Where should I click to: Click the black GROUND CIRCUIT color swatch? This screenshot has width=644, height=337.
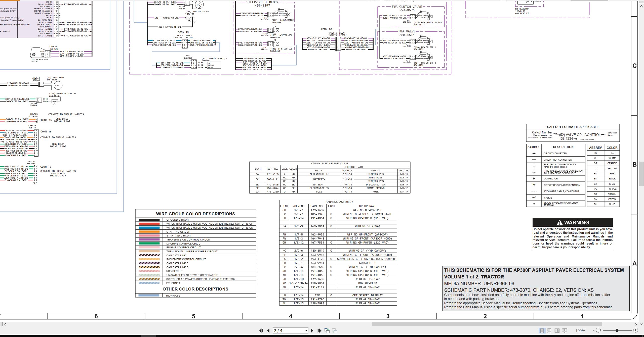[x=149, y=220]
